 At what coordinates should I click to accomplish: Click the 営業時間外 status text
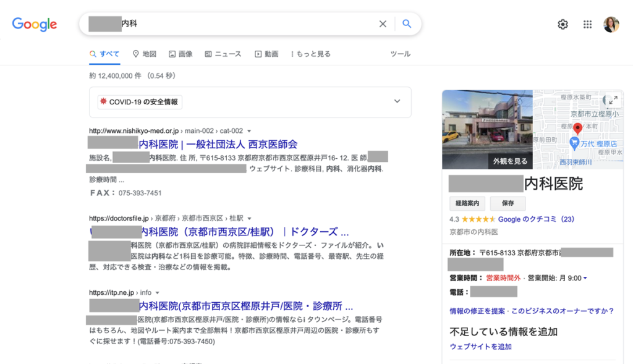pyautogui.click(x=503, y=278)
